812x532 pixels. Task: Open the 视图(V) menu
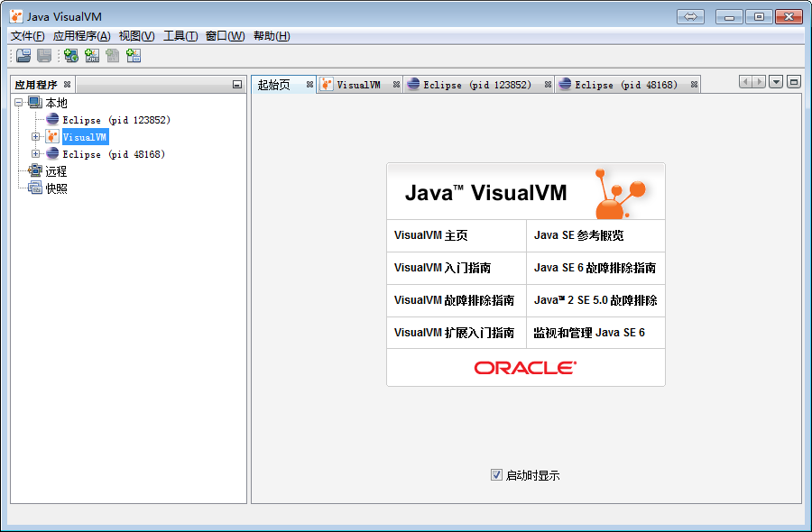tap(137, 36)
